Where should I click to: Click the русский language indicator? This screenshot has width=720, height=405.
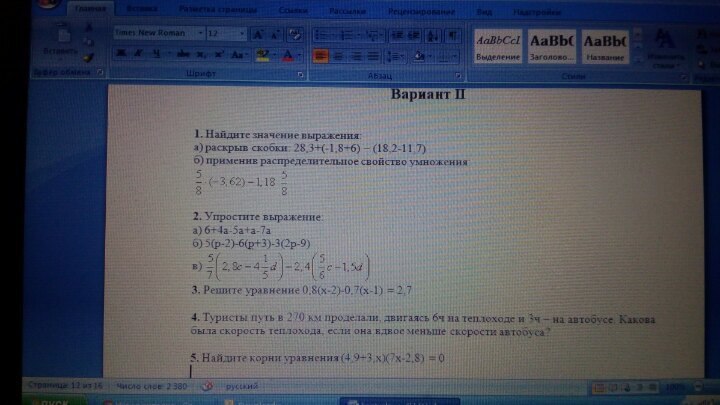click(242, 386)
